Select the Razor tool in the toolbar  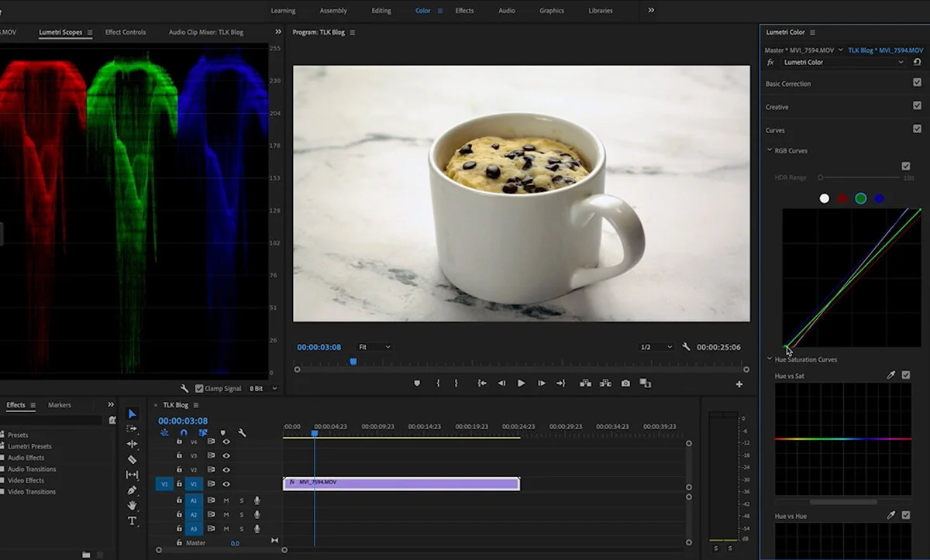pos(132,459)
